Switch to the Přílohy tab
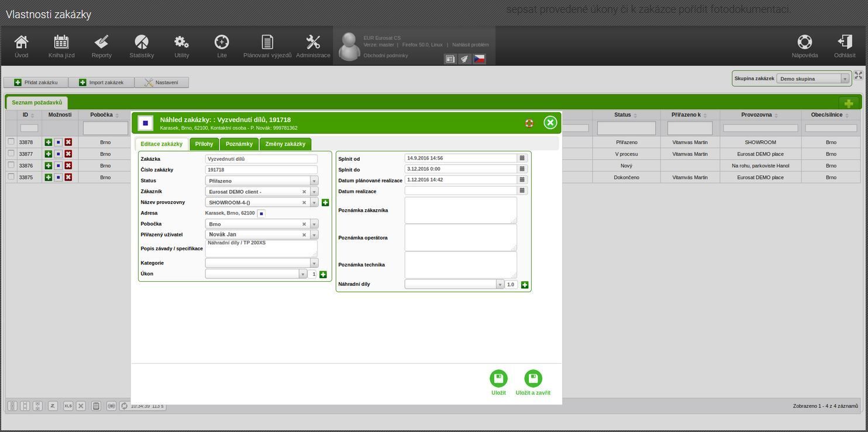 (204, 144)
